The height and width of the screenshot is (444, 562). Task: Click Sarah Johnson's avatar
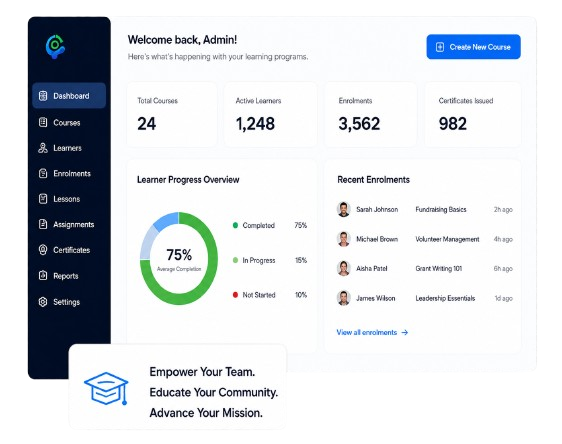coord(344,209)
